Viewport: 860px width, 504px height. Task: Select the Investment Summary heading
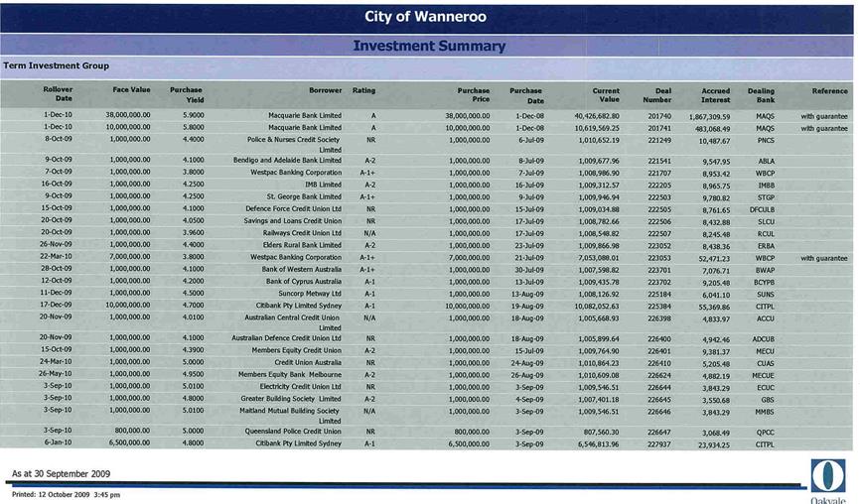pyautogui.click(x=429, y=46)
